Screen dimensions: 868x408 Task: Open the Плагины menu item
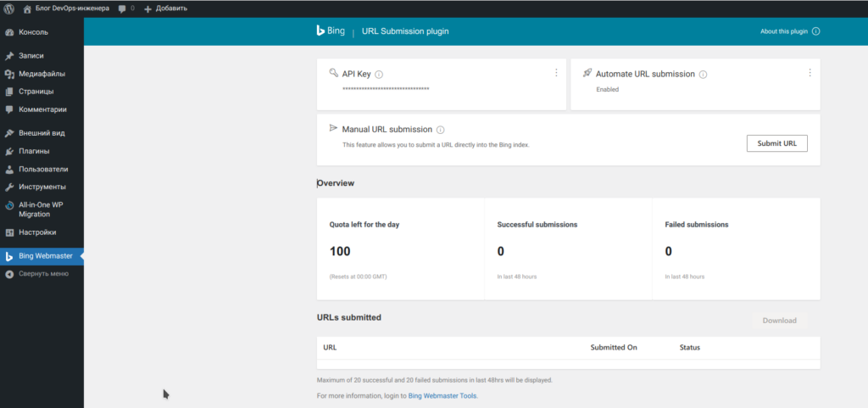pyautogui.click(x=34, y=151)
